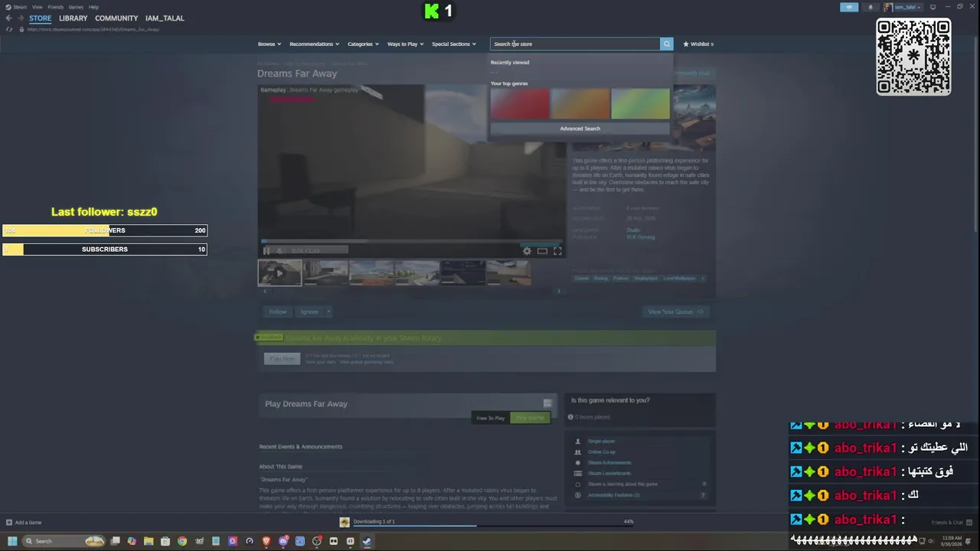Unmute the trailer volume icon
The width and height of the screenshot is (980, 551).
[x=280, y=250]
